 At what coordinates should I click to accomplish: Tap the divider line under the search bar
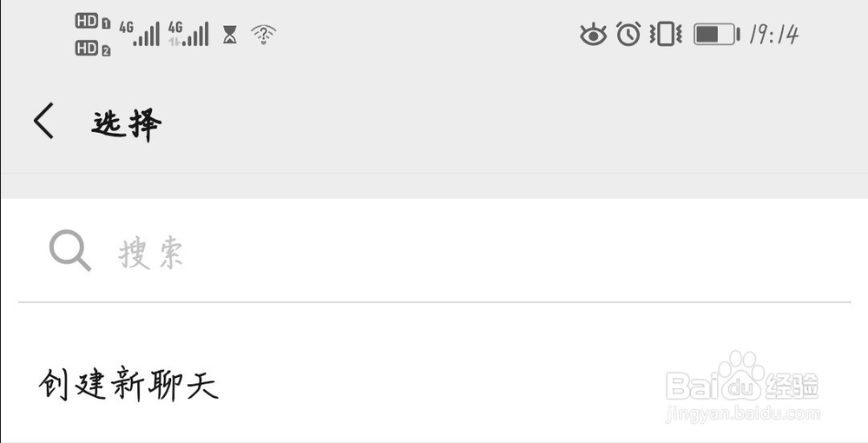point(434,302)
